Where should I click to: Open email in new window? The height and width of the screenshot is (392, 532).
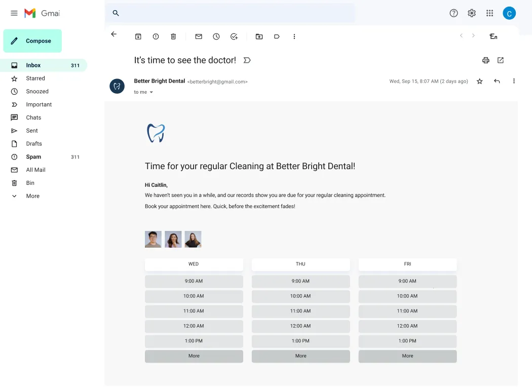501,60
